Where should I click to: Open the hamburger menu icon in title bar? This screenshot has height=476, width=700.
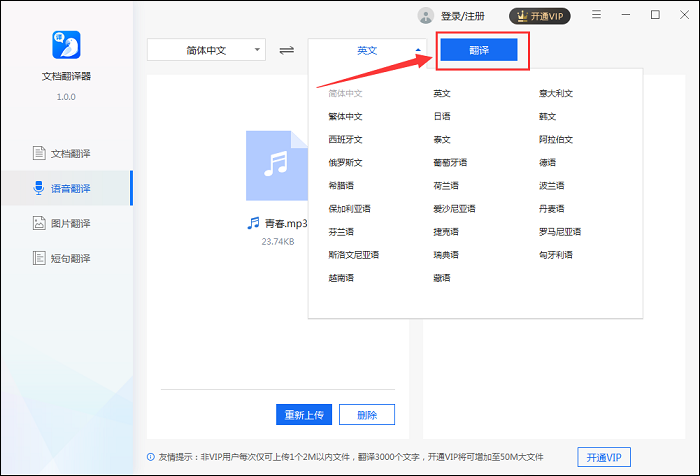click(x=596, y=15)
